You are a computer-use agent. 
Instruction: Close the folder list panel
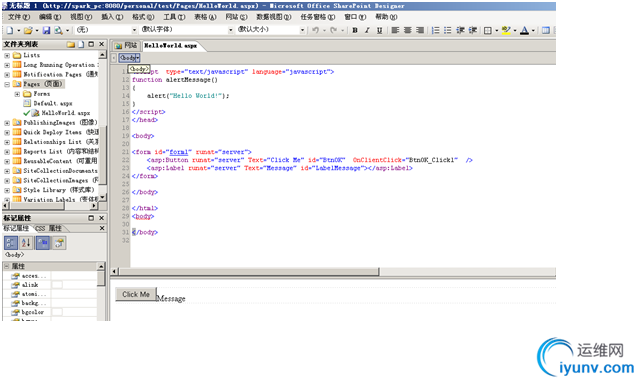(102, 44)
